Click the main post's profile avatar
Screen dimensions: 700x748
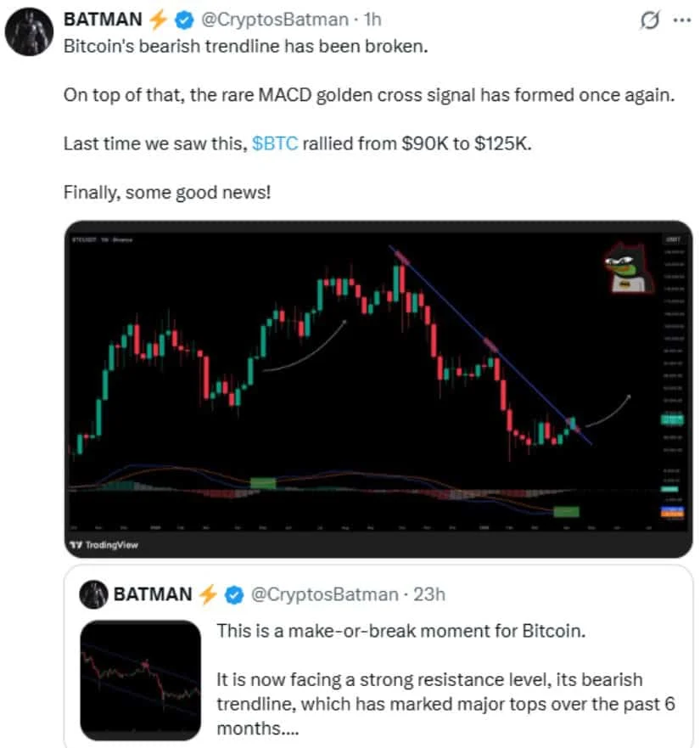[26, 33]
